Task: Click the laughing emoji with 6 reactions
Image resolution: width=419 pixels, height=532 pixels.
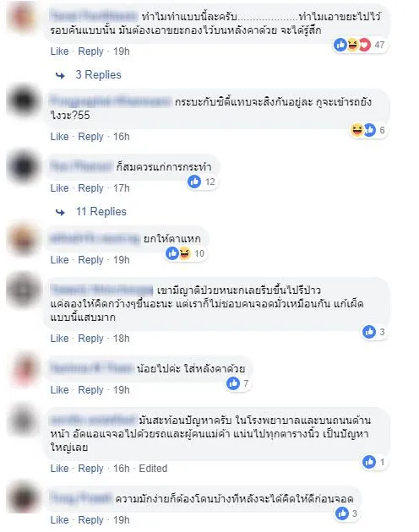Action: pyautogui.click(x=356, y=130)
